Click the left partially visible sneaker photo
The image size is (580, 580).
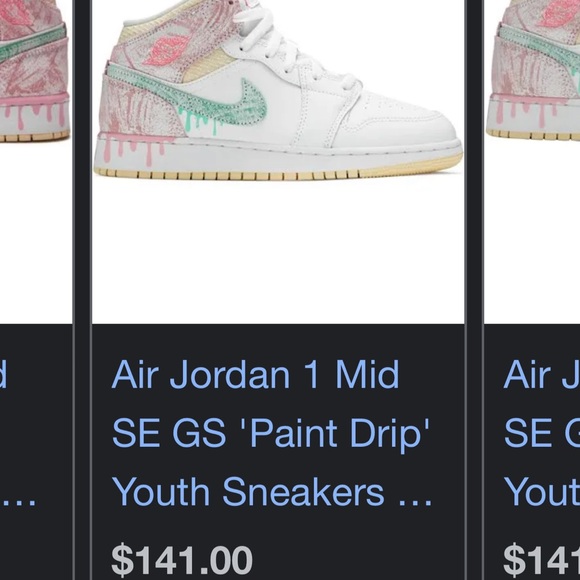coord(36,162)
